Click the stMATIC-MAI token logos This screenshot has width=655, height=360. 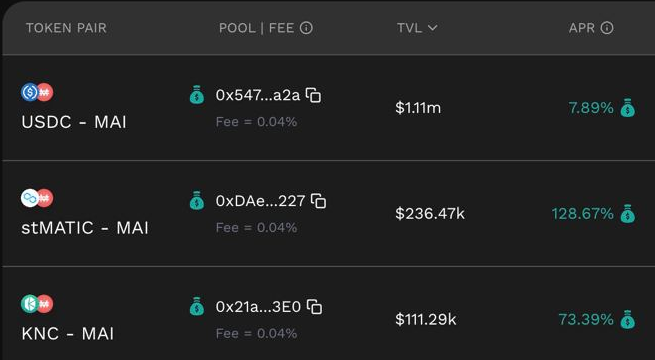point(37,198)
